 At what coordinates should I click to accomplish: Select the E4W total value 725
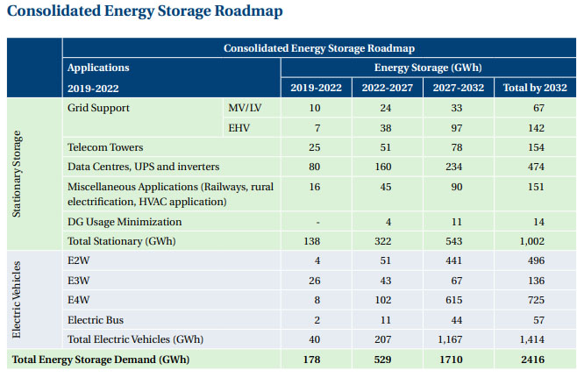click(x=538, y=300)
